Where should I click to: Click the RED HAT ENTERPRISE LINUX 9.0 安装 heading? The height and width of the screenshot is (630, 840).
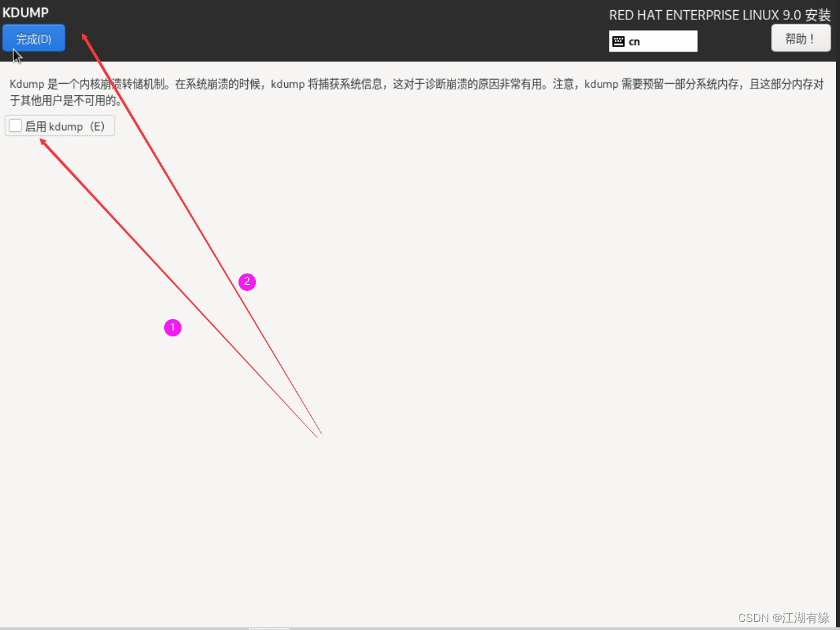[x=719, y=15]
